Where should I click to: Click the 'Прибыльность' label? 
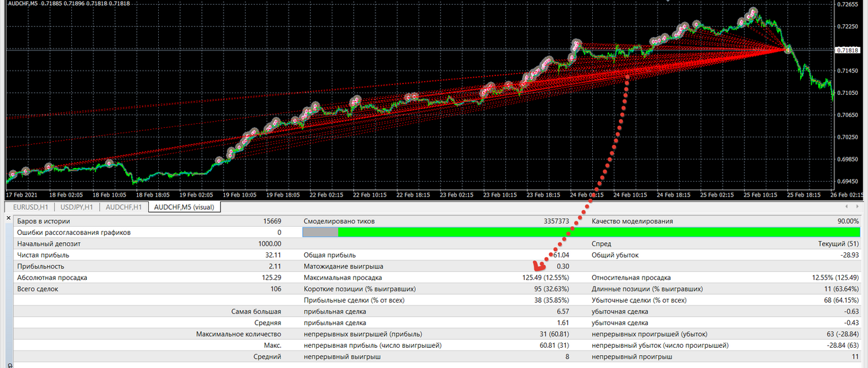(x=40, y=266)
